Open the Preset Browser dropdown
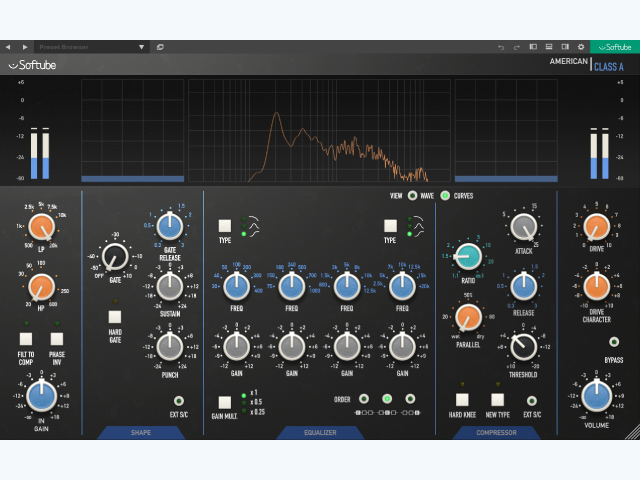Image resolution: width=640 pixels, height=480 pixels. click(x=92, y=47)
